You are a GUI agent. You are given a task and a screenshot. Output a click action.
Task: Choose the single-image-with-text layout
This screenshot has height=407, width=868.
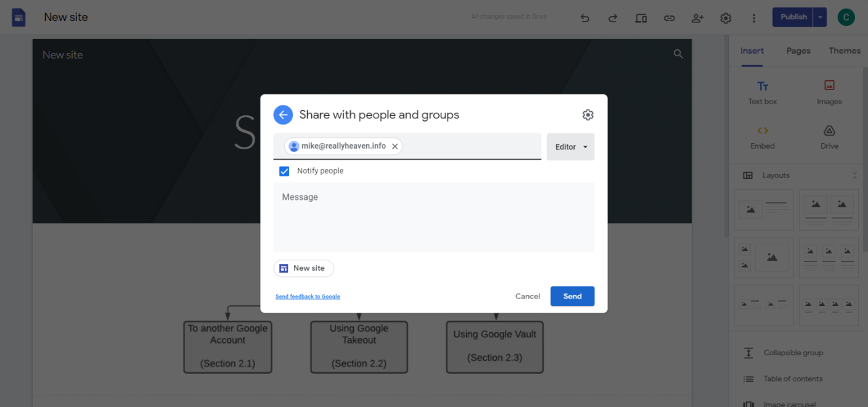764,210
